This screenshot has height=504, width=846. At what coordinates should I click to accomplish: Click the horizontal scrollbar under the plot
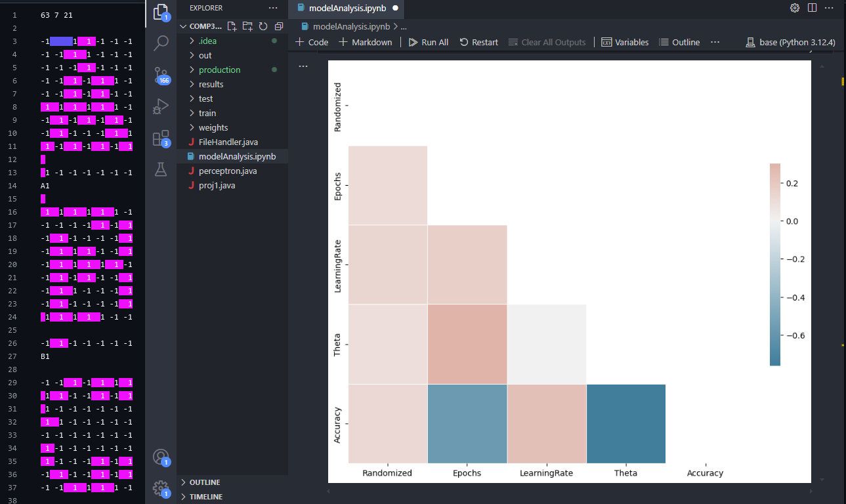click(569, 490)
